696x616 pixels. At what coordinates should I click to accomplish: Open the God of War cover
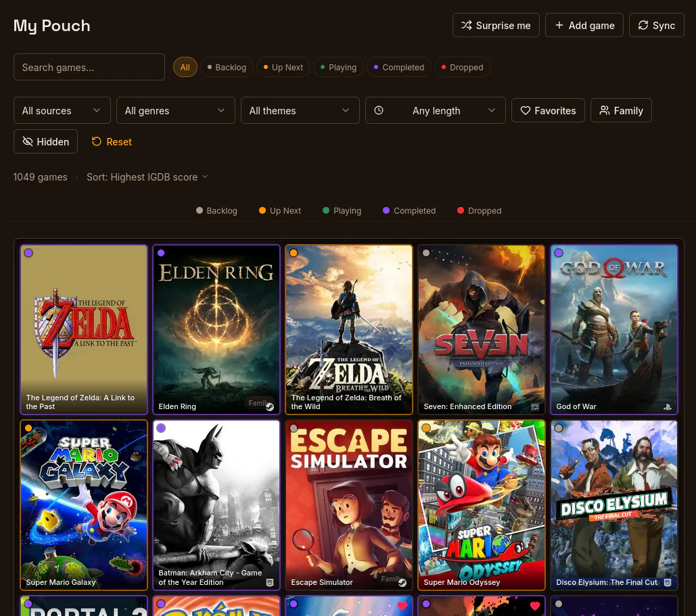[614, 329]
